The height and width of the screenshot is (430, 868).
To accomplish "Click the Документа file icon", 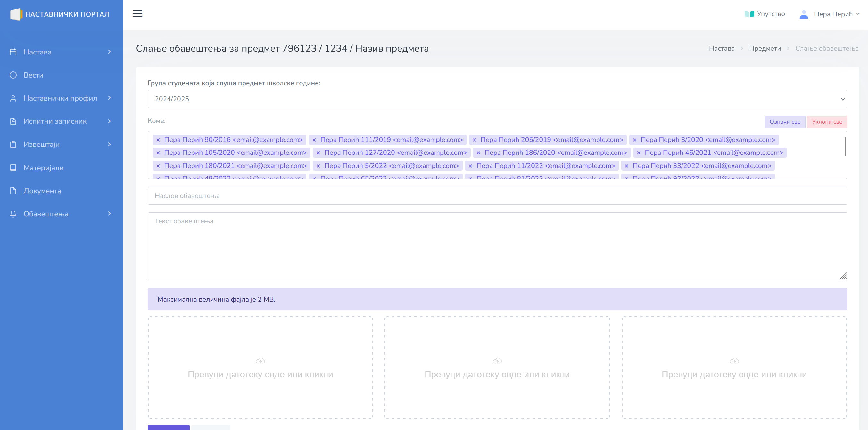I will pos(13,191).
